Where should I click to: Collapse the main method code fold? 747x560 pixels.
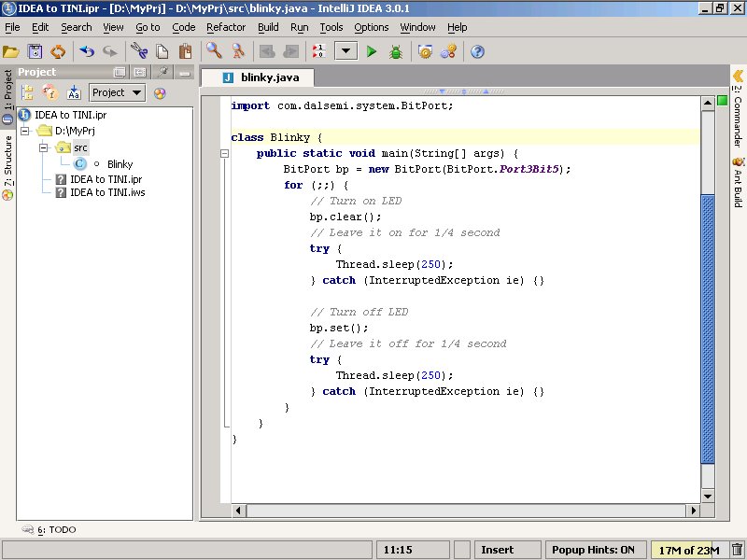(x=224, y=153)
